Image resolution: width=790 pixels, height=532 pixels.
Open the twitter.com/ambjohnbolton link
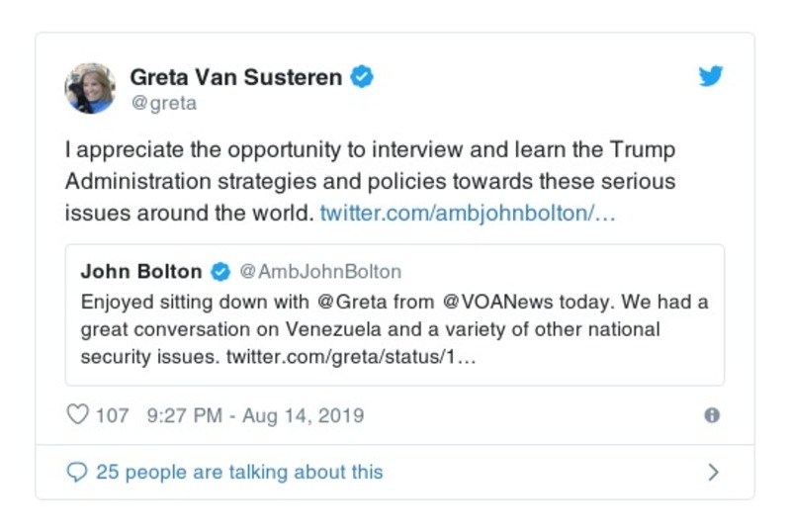click(468, 213)
